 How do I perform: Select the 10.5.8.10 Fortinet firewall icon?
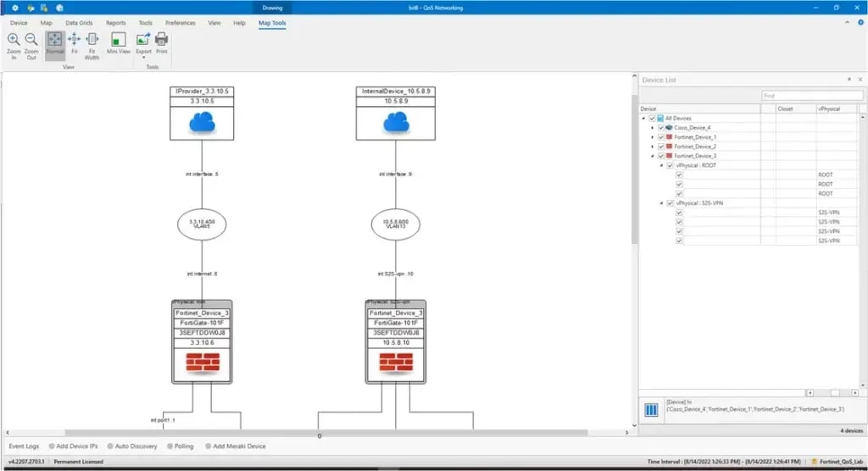(396, 363)
